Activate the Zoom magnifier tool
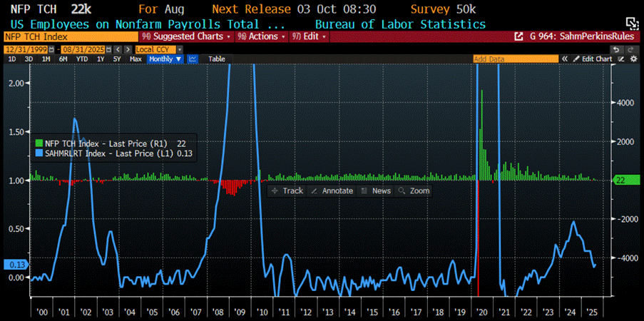The image size is (644, 321). coord(414,190)
